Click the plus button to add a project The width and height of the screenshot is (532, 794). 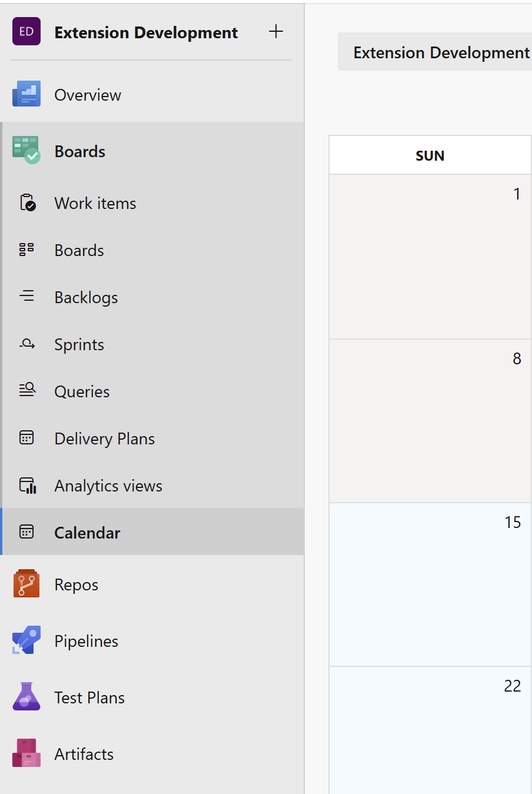275,31
